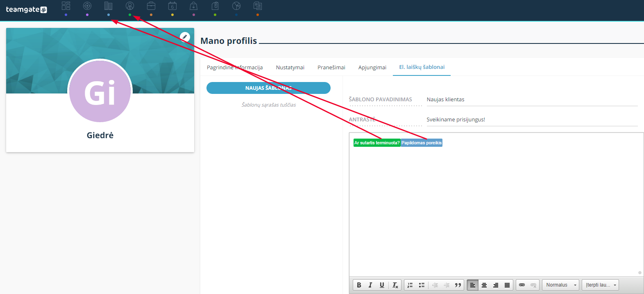Select the El. laiškų šablonai tab
The width and height of the screenshot is (644, 294).
[422, 67]
